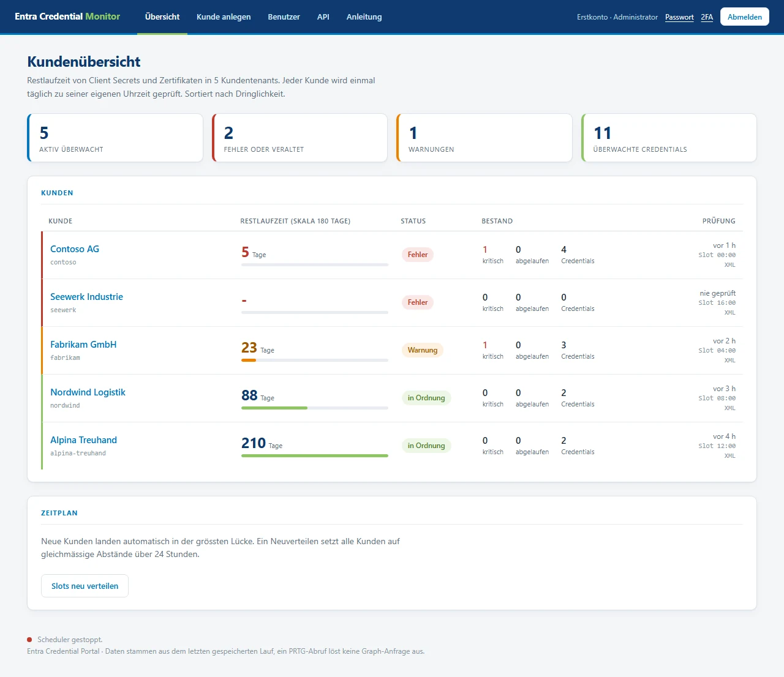
Task: Click the 210 Tage progress bar
Action: coord(315,456)
